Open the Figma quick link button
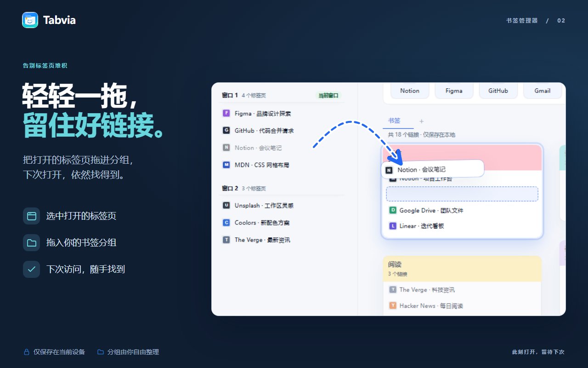Screen dimensions: 588x368 454,91
